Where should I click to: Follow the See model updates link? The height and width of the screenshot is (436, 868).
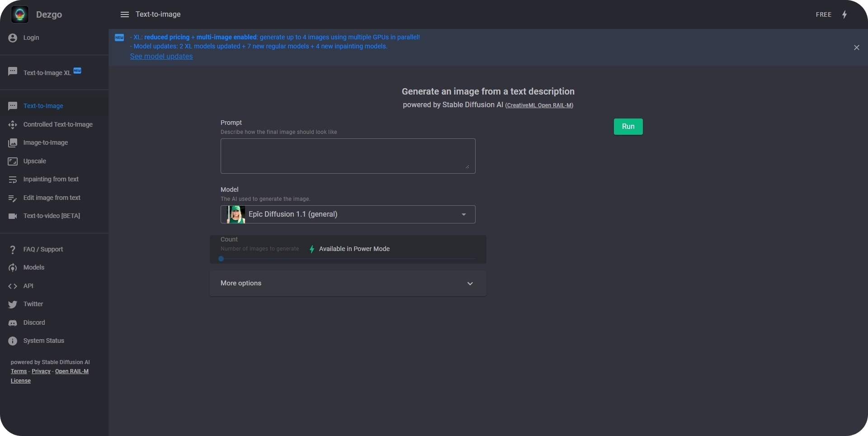click(161, 57)
